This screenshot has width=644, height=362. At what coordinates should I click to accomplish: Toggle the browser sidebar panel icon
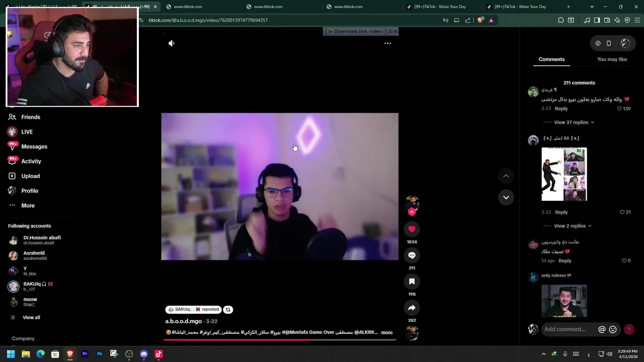[x=597, y=20]
